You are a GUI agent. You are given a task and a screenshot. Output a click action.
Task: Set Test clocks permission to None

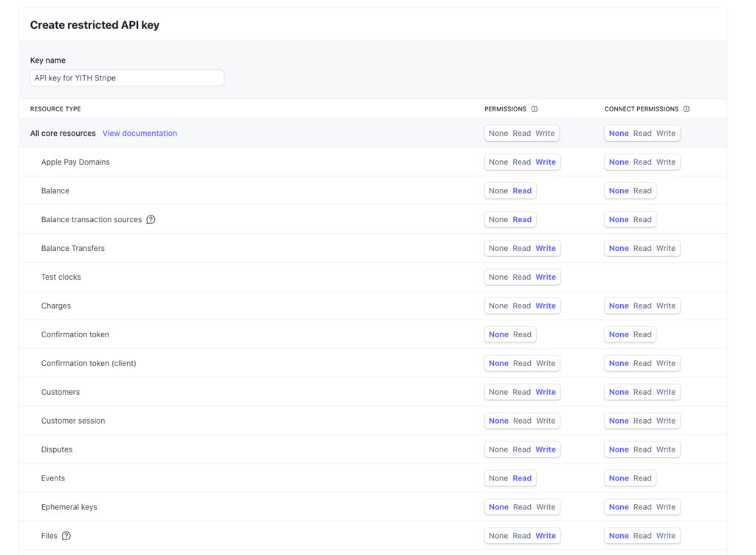pos(498,277)
